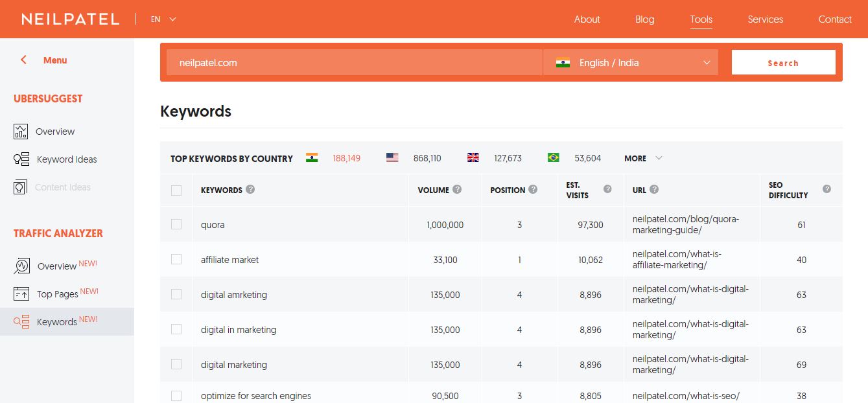Click the Traffic Analyzer Overview icon
868x403 pixels.
coord(21,266)
